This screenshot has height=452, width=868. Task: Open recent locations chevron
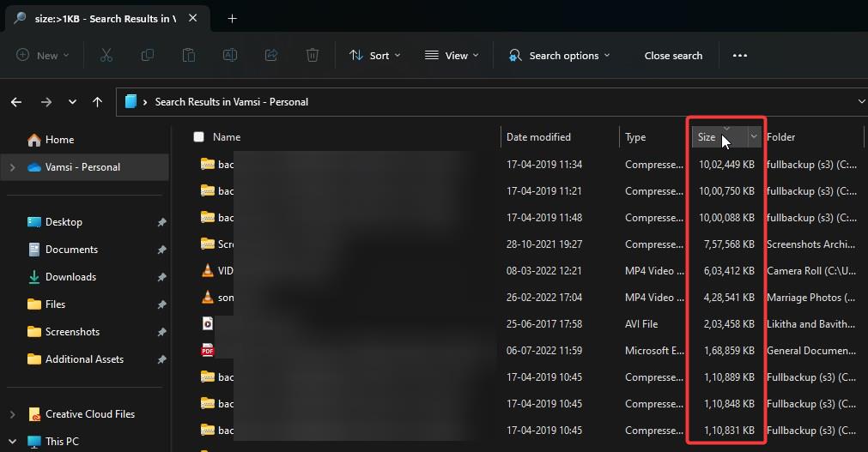[72, 102]
